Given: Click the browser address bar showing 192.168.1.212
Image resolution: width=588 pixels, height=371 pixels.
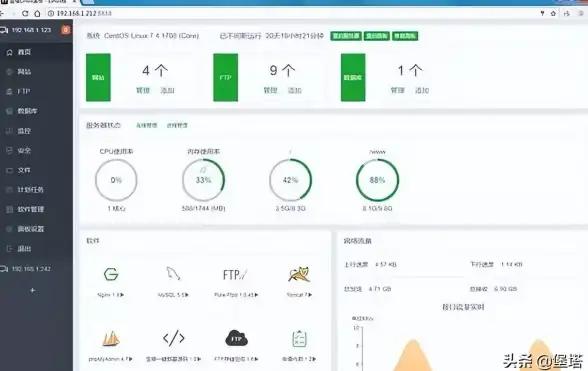Looking at the screenshot, I should (292, 14).
